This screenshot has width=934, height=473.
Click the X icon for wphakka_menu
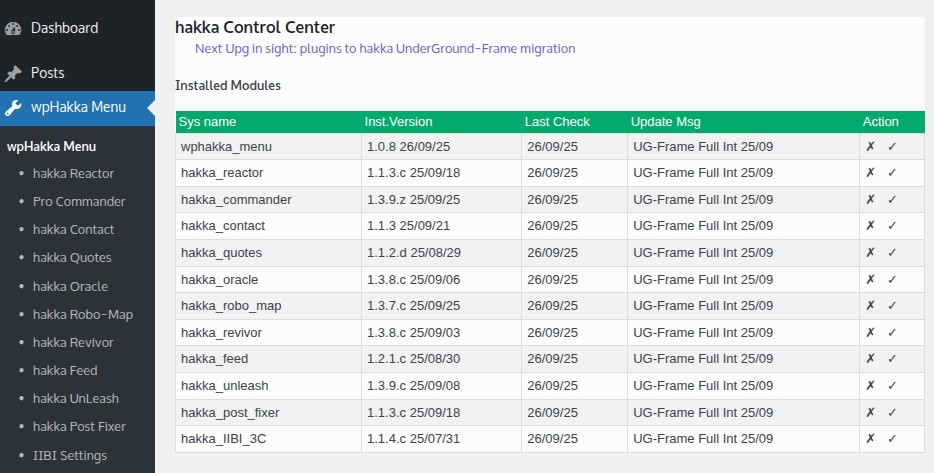[870, 146]
